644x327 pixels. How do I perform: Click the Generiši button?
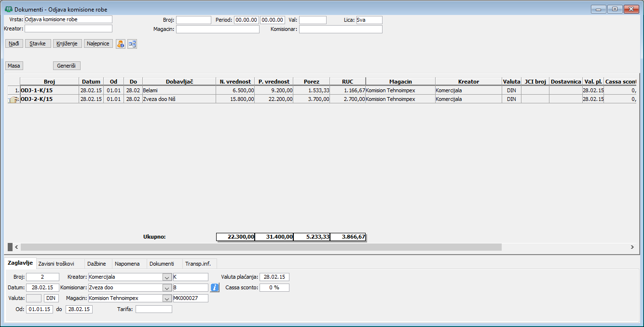[67, 66]
